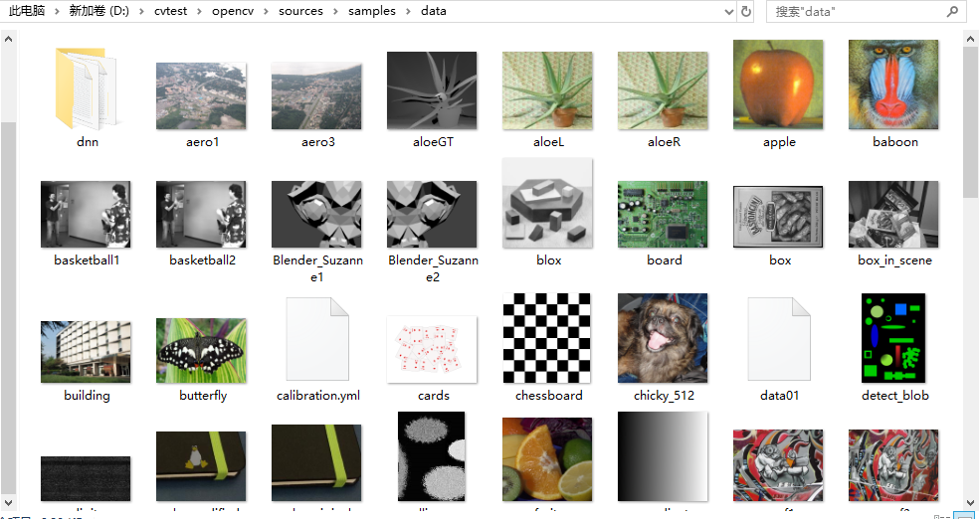Go to 此电脑 in breadcrumb

click(x=26, y=11)
